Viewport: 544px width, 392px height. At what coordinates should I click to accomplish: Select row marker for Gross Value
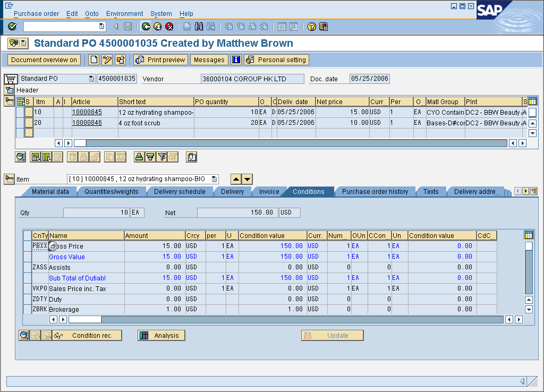tap(28, 257)
